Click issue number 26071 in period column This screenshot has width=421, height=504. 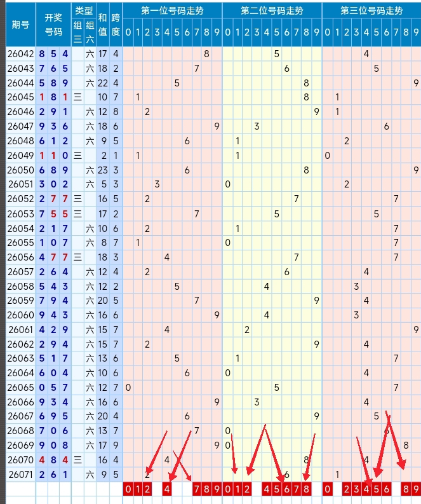(x=20, y=473)
